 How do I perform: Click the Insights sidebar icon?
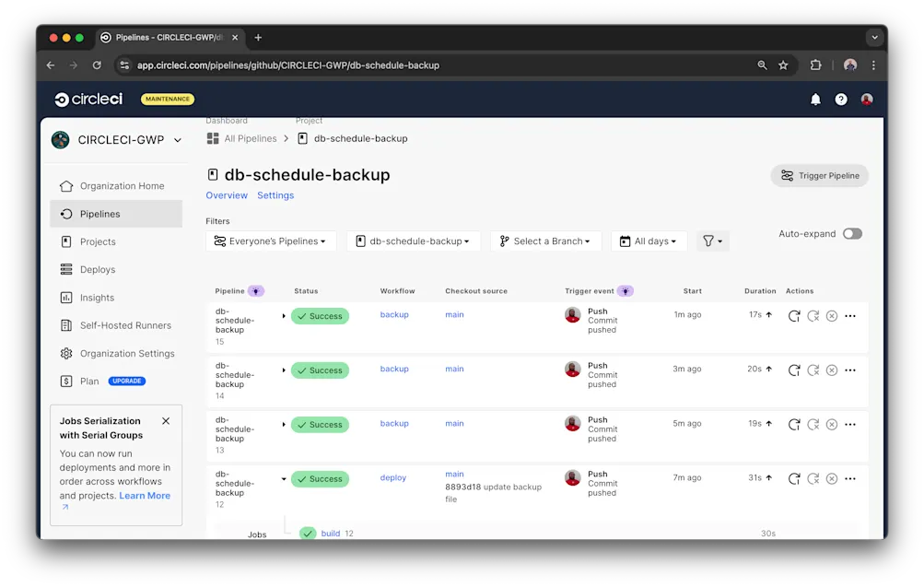(x=65, y=297)
